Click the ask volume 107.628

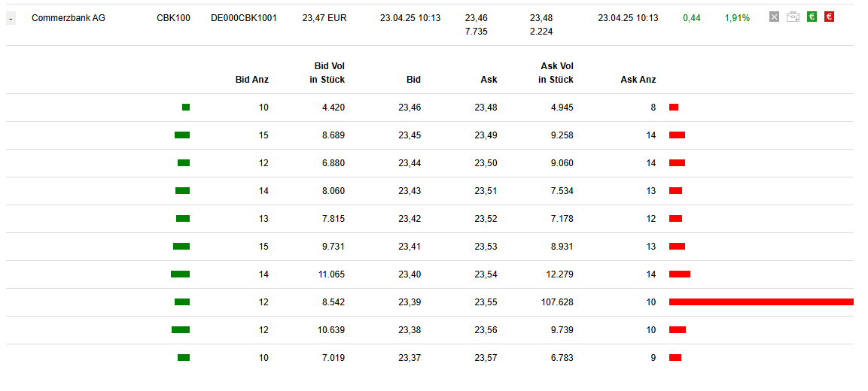[x=556, y=302]
